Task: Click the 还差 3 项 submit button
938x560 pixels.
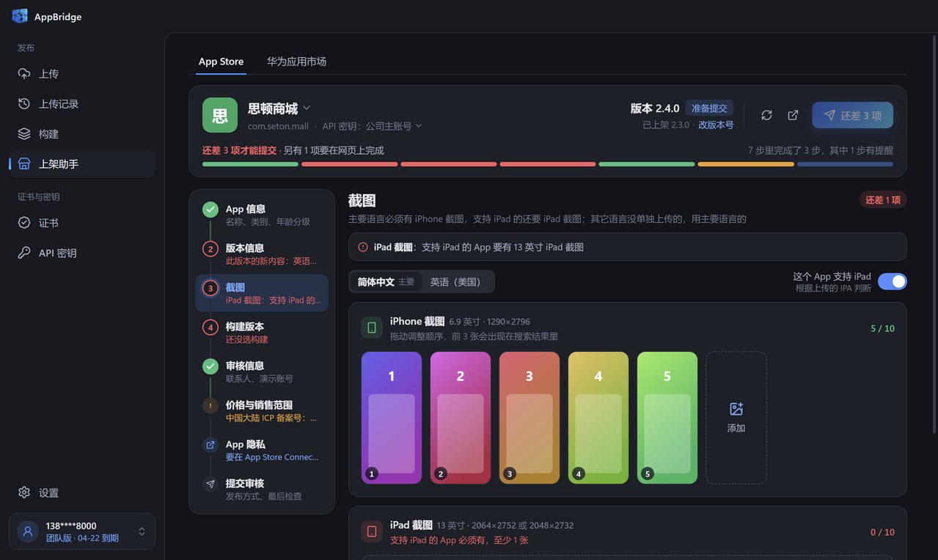Action: point(852,115)
